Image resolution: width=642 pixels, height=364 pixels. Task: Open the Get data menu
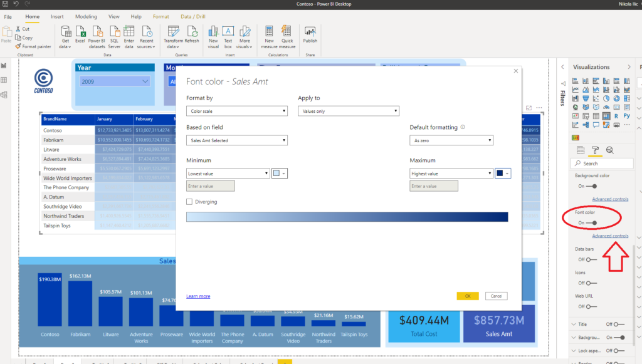(65, 37)
